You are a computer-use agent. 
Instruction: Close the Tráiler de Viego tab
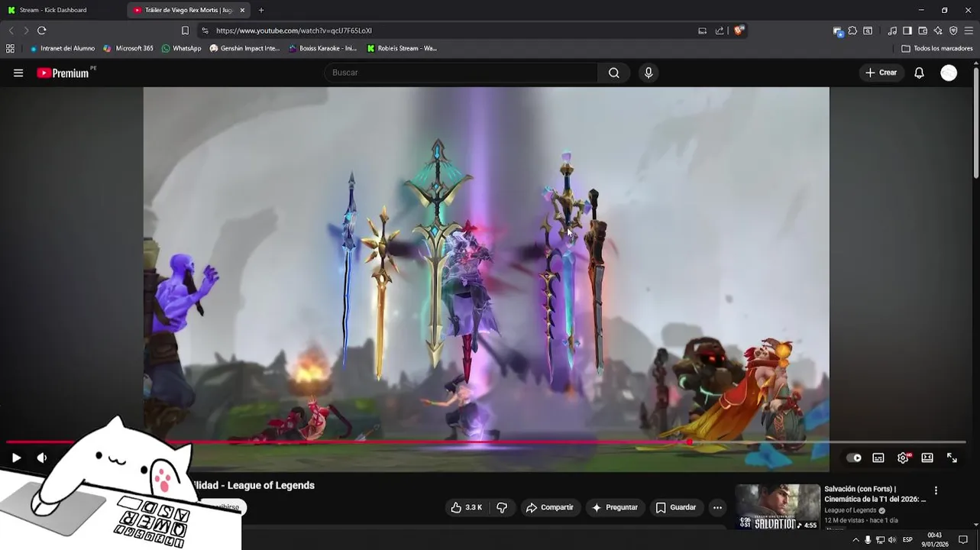click(242, 10)
